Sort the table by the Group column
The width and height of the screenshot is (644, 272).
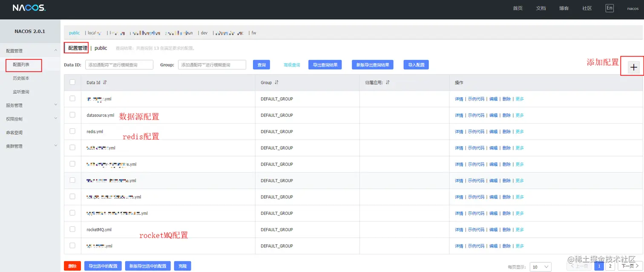[x=276, y=82]
